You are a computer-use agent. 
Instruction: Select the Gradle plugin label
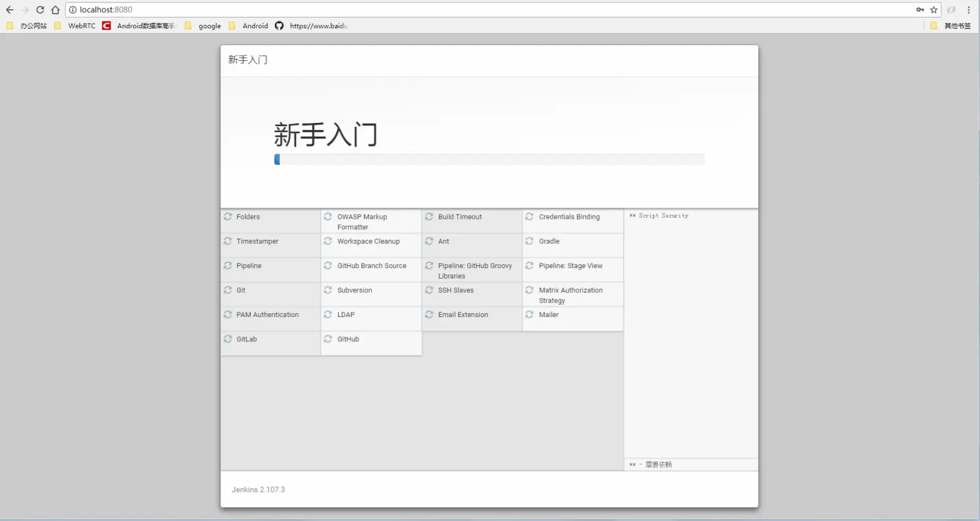pyautogui.click(x=549, y=241)
